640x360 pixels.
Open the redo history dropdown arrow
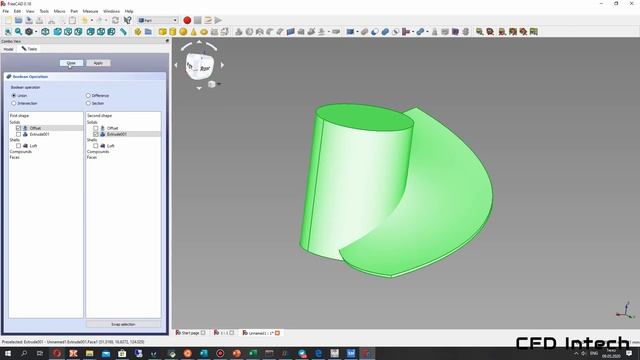pos(106,20)
